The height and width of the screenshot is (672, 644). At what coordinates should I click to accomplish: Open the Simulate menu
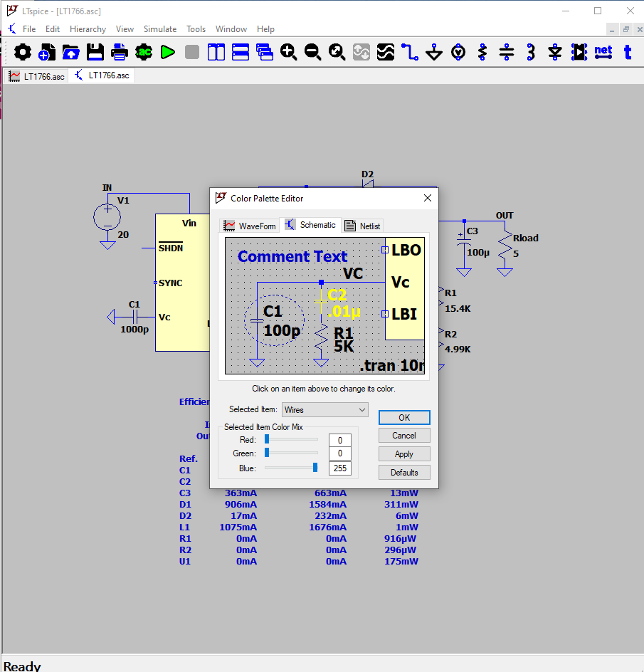pos(160,29)
